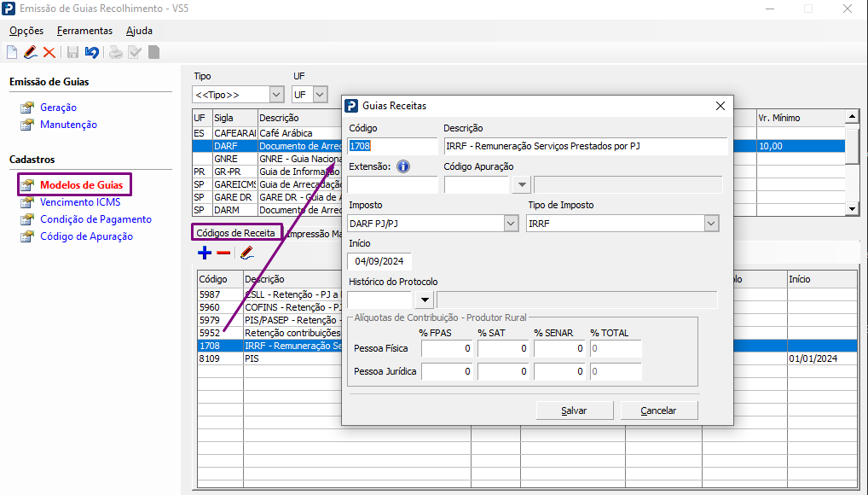The width and height of the screenshot is (868, 495).
Task: Click the checkmark validate toolbar icon
Action: pos(135,52)
